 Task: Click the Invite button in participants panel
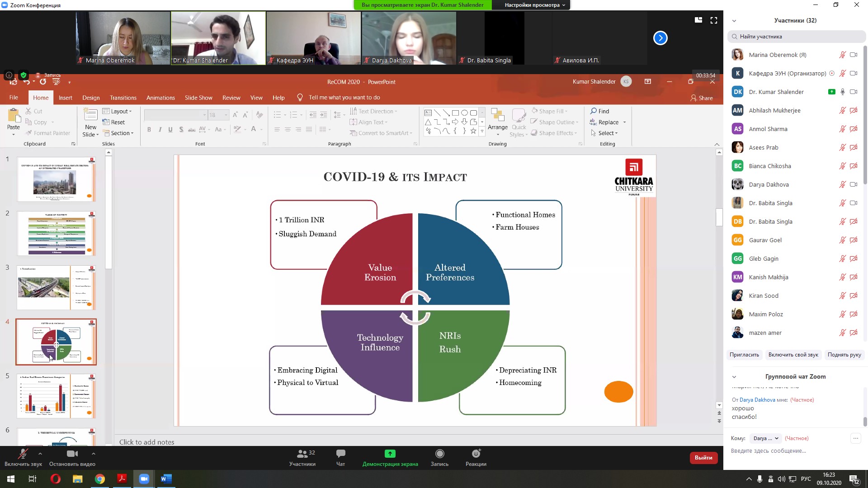[744, 355]
